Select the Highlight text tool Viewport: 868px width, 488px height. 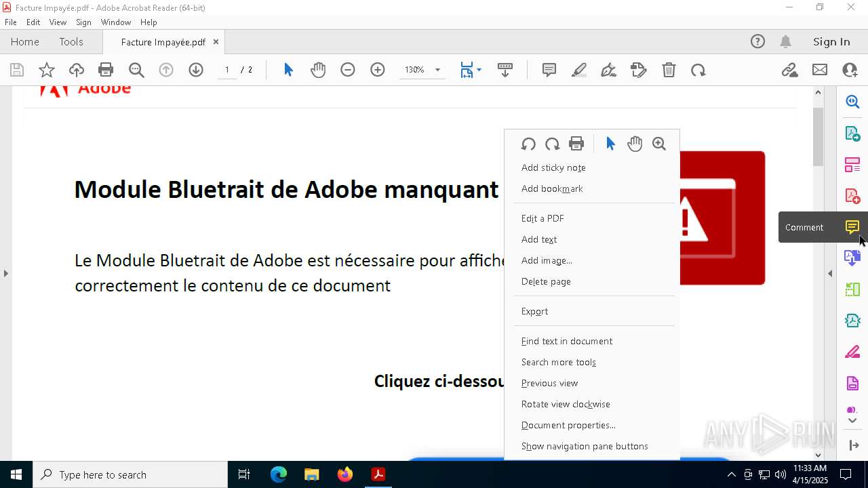[x=579, y=70]
